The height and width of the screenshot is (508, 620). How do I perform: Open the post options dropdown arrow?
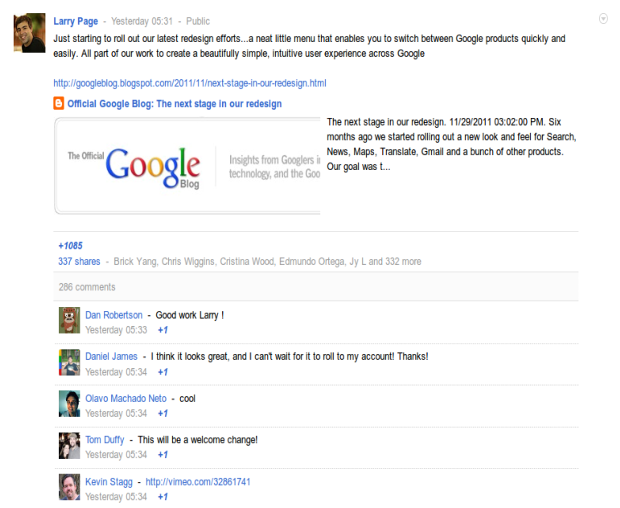(x=603, y=19)
